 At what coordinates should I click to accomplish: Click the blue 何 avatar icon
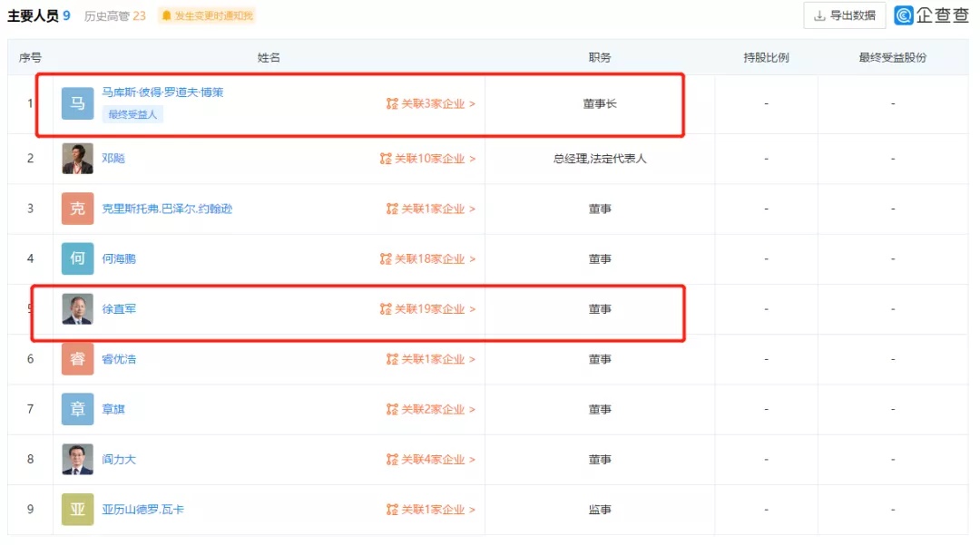[77, 258]
